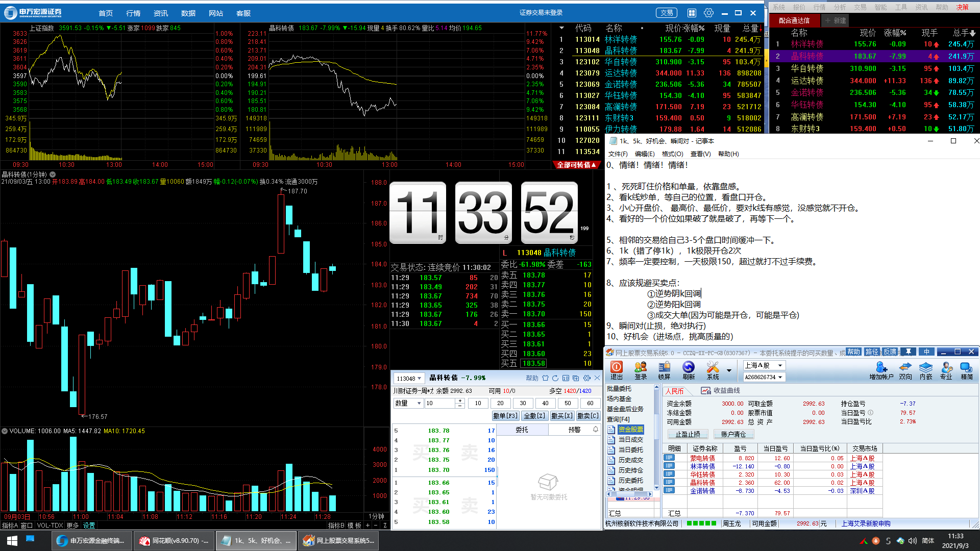Click settings gear in 晶科转债 order panel
980x551 pixels.
pyautogui.click(x=586, y=378)
